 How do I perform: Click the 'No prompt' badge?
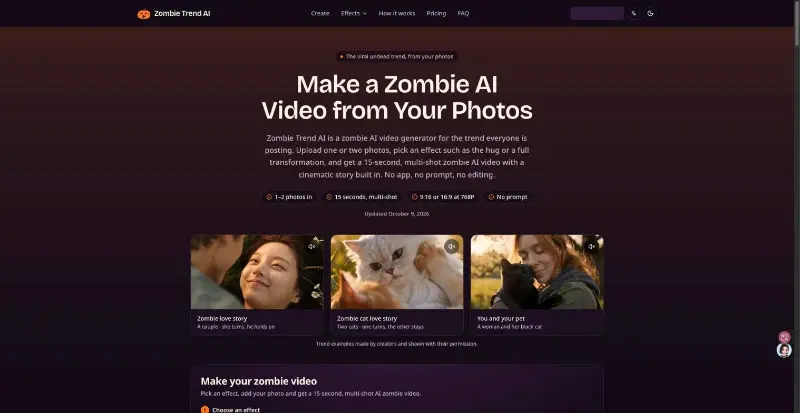tap(508, 197)
